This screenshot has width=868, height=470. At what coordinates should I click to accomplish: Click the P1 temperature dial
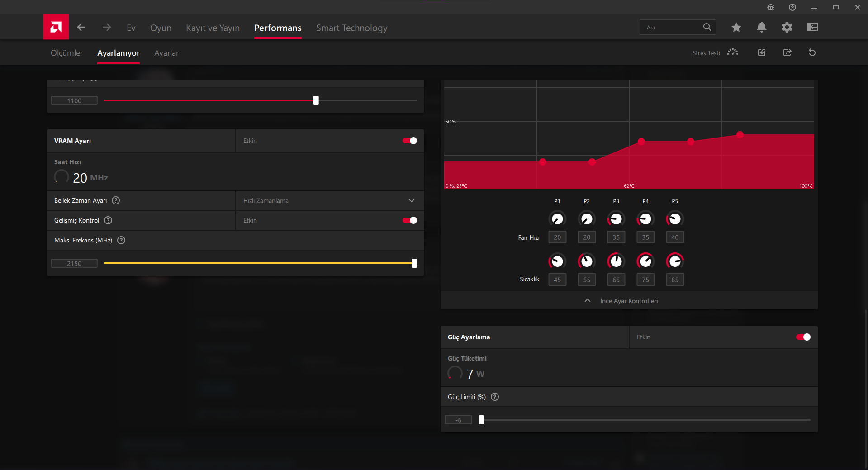(x=557, y=261)
